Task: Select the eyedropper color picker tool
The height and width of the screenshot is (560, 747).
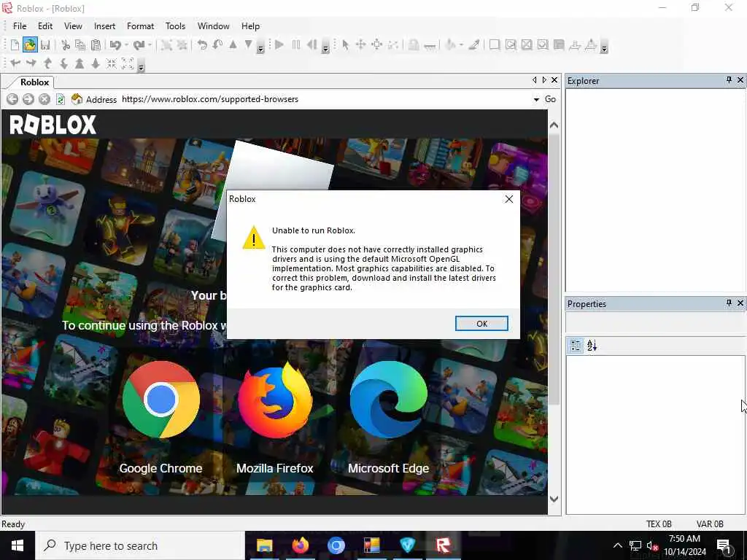Action: click(x=473, y=45)
